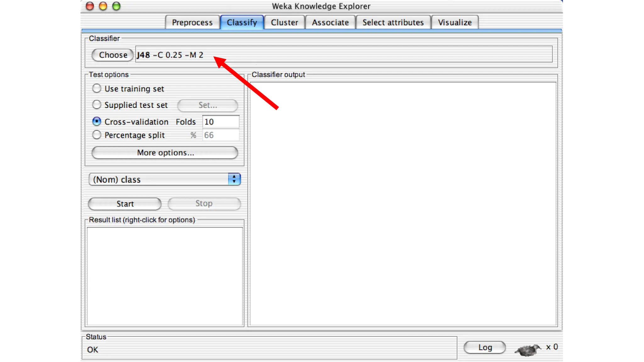Click the Folds input field
644x362 pixels.
(x=220, y=122)
